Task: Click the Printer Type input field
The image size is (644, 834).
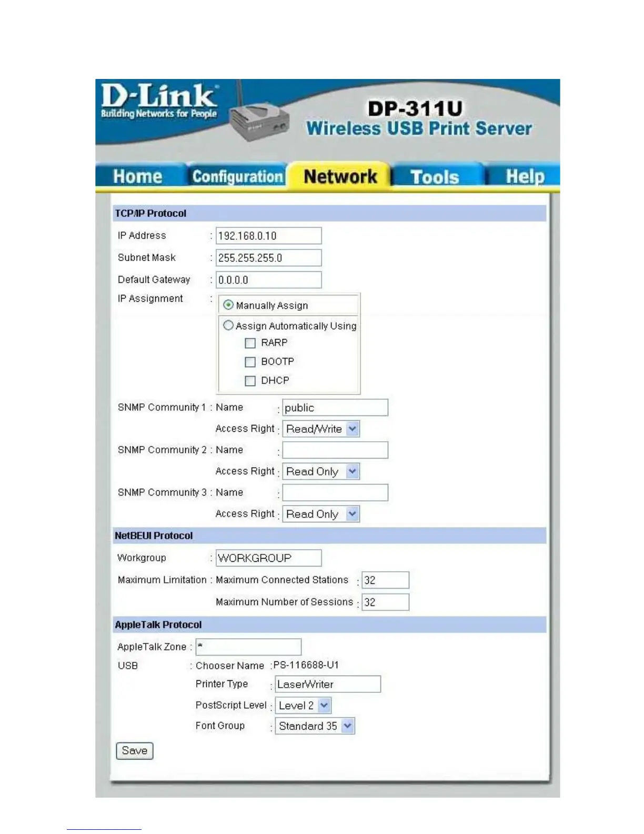Action: 328,684
